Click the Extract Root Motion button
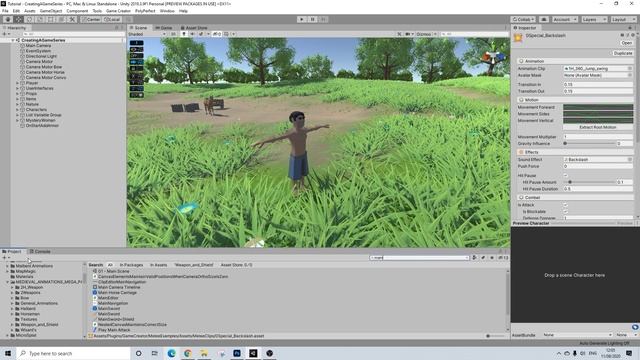 pyautogui.click(x=598, y=127)
